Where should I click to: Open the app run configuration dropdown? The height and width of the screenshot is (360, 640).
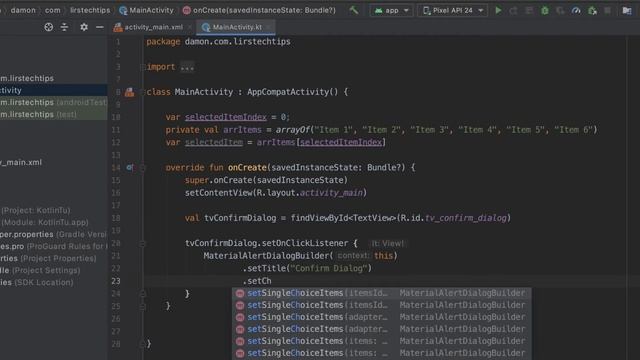tap(392, 11)
